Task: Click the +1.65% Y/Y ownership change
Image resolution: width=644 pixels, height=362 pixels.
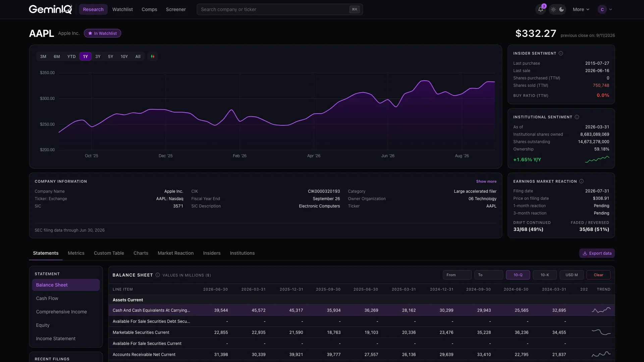Action: click(527, 160)
